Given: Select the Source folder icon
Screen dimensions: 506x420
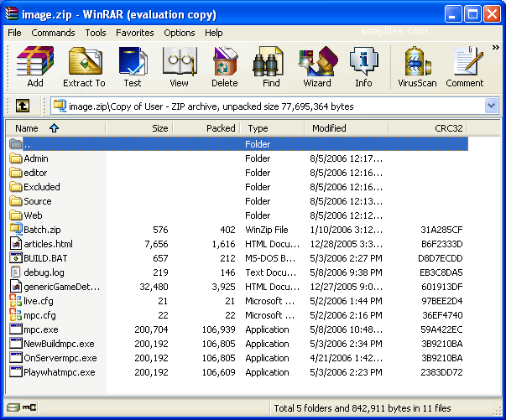Looking at the screenshot, I should pyautogui.click(x=15, y=201).
